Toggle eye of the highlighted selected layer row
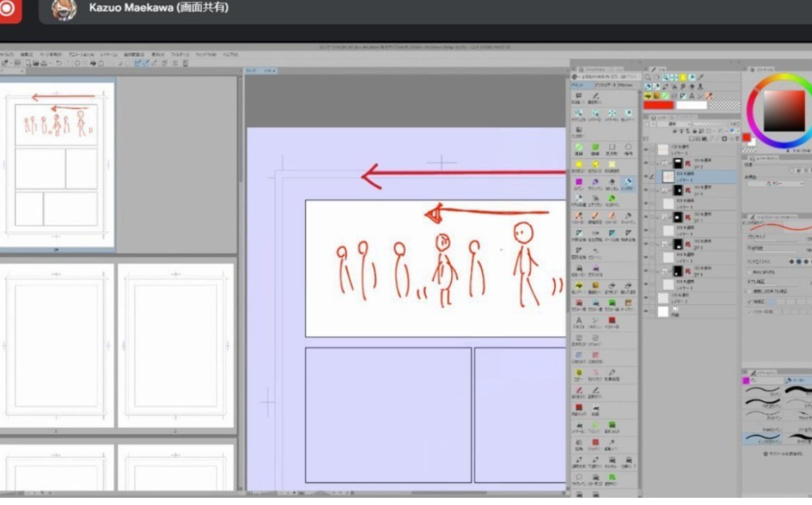Viewport: 812px width, 505px height. coord(645,177)
